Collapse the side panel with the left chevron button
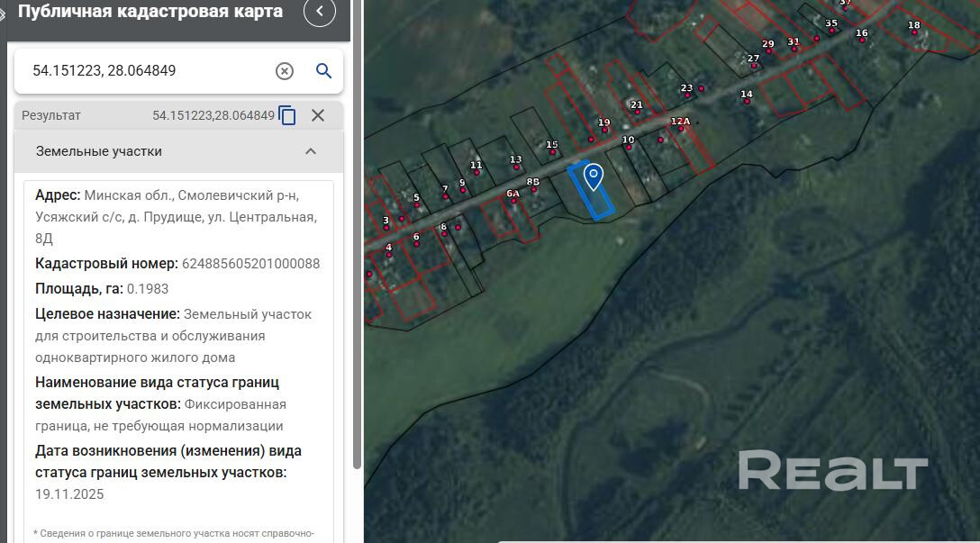980x543 pixels. pyautogui.click(x=320, y=13)
